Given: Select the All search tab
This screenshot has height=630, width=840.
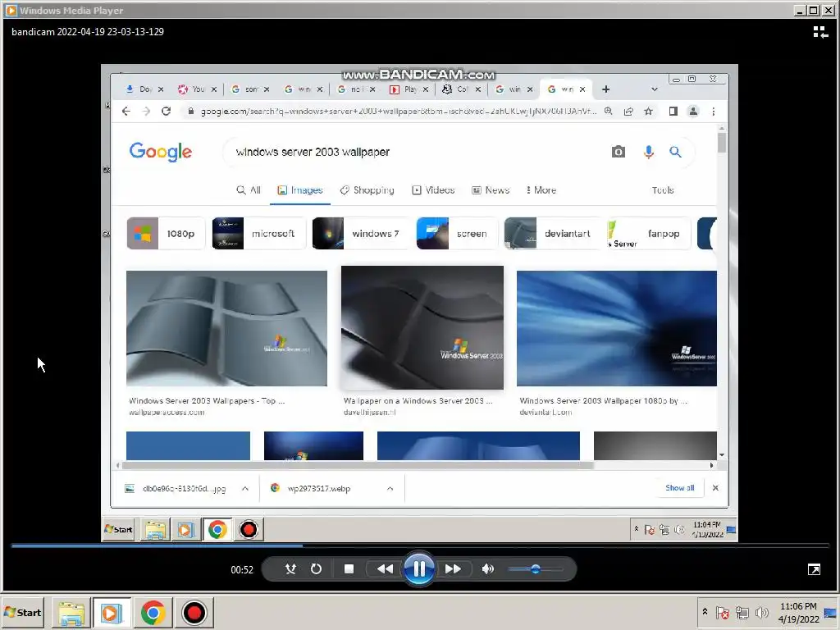Looking at the screenshot, I should click(x=249, y=190).
